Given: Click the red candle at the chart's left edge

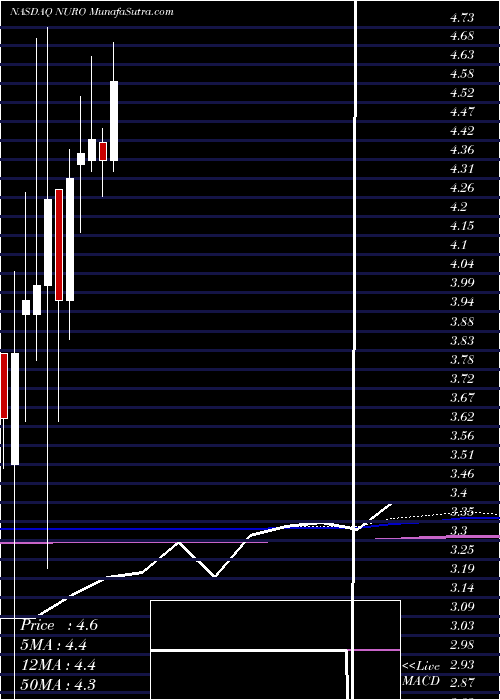Looking at the screenshot, I should (4, 386).
